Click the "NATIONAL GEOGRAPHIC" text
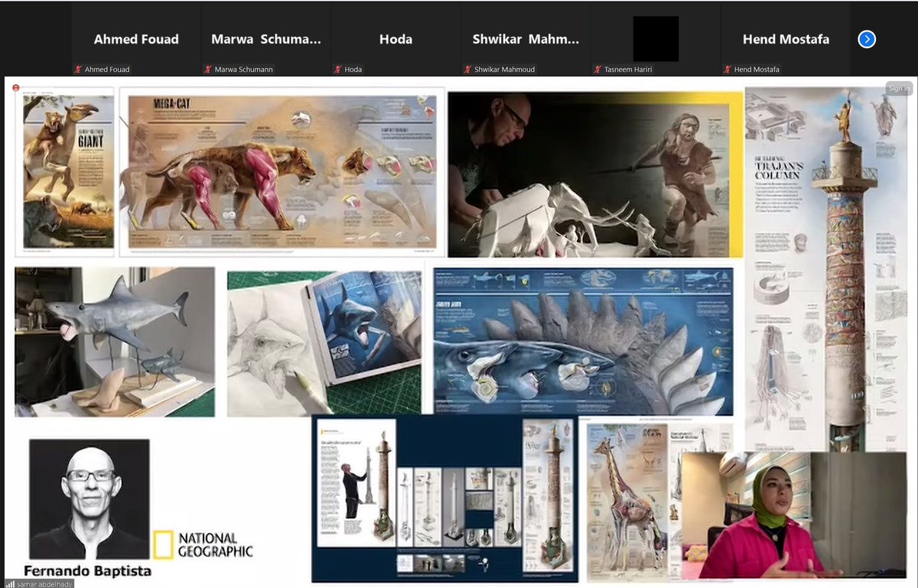Viewport: 918px width, 588px height. [215, 544]
